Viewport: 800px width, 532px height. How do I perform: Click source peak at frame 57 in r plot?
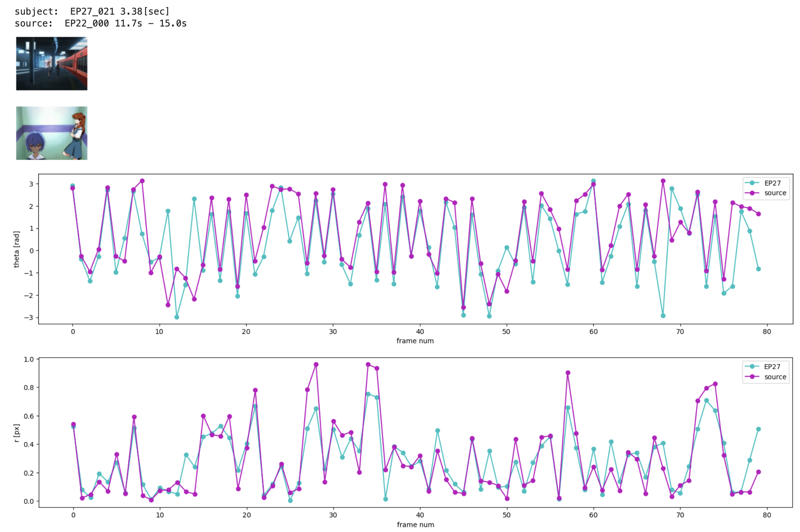pos(568,373)
